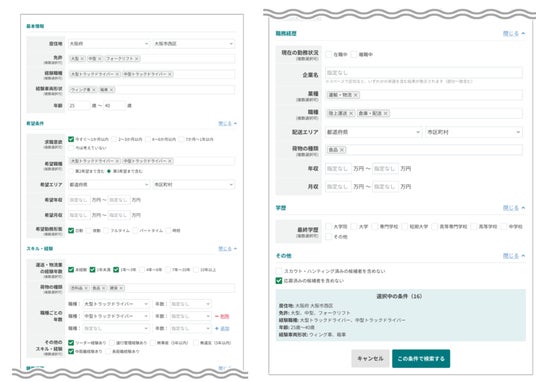Screen dimensions: 536x382
Task: Open 配送エリア 市区町村 dropdown
Action: pyautogui.click(x=474, y=132)
